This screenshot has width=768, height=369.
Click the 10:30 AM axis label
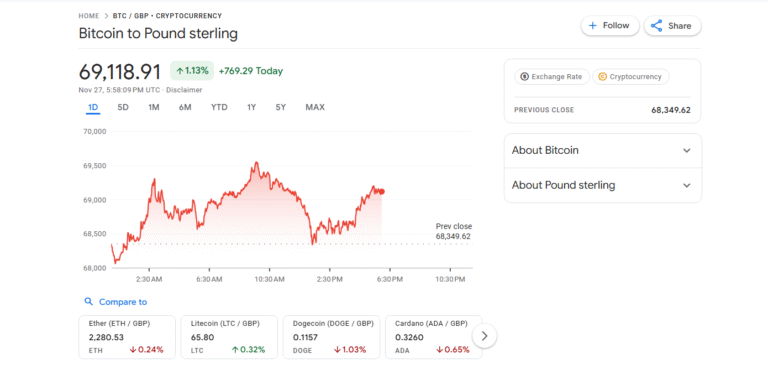click(x=269, y=279)
